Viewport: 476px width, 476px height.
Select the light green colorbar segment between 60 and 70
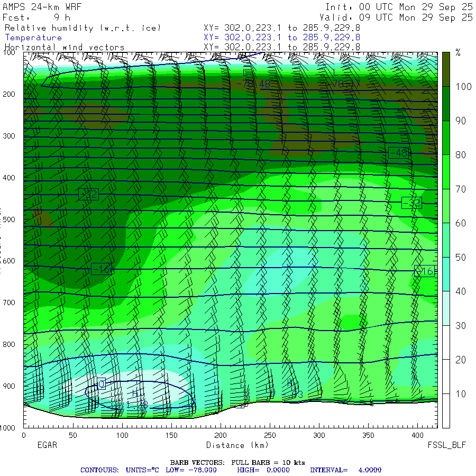click(x=446, y=206)
